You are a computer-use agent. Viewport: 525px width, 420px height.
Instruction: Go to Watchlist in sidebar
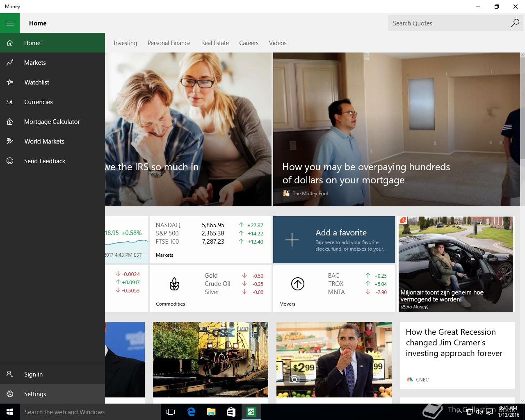(x=52, y=82)
